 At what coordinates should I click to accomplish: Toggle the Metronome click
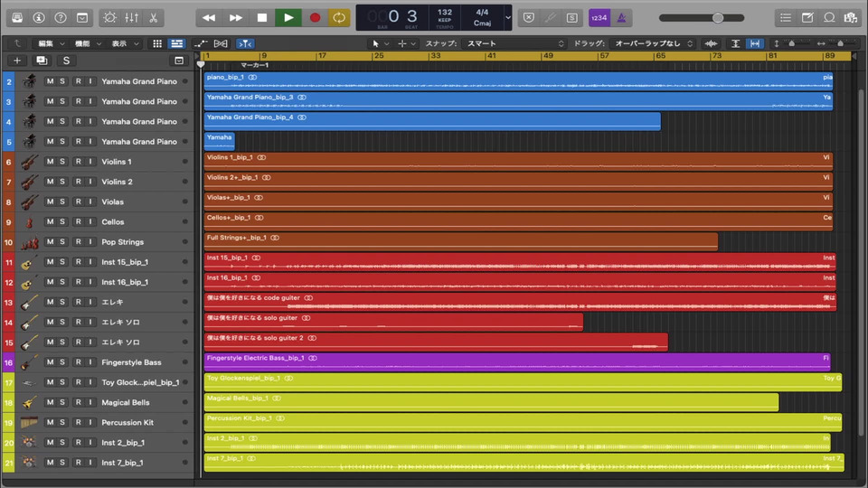pos(622,18)
